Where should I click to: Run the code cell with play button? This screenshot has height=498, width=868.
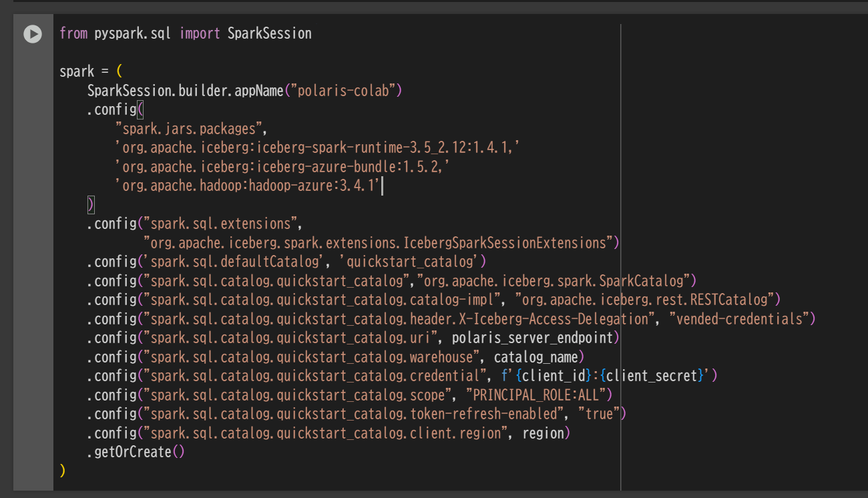(x=32, y=33)
